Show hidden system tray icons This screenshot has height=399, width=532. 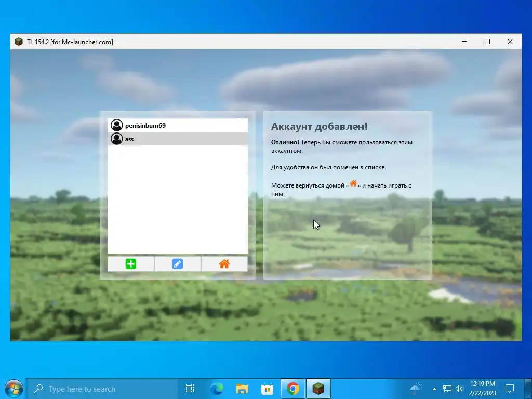pos(434,389)
